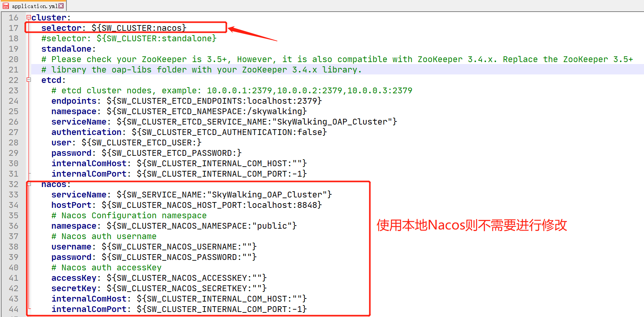The width and height of the screenshot is (644, 317).
Task: Click the red Chinese annotation about local Nacos
Action: [x=472, y=225]
